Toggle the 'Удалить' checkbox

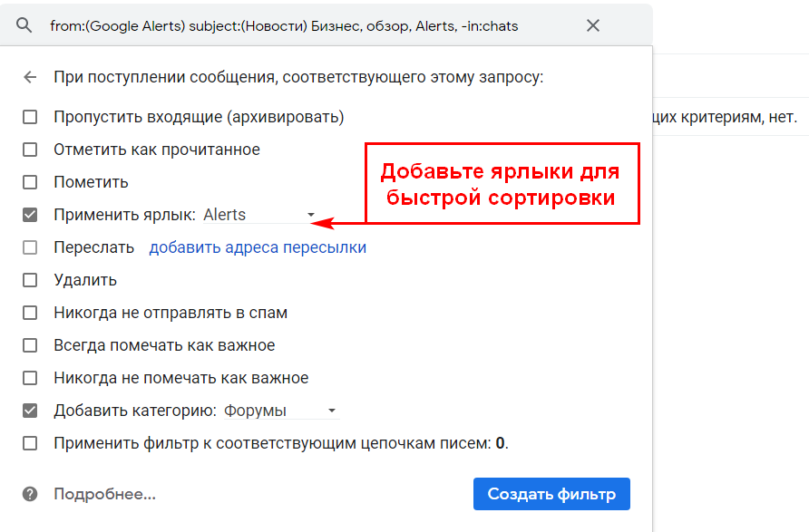[x=30, y=280]
